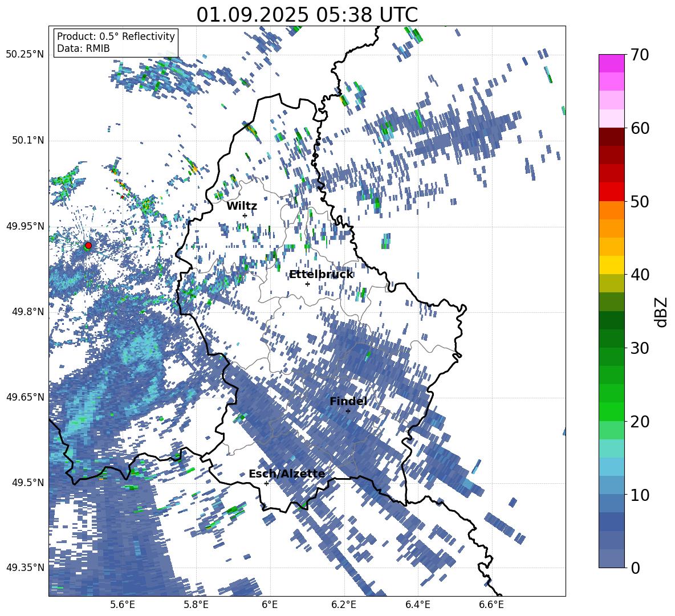
Task: Click the 5.8°E longitude label
Action: tap(196, 605)
